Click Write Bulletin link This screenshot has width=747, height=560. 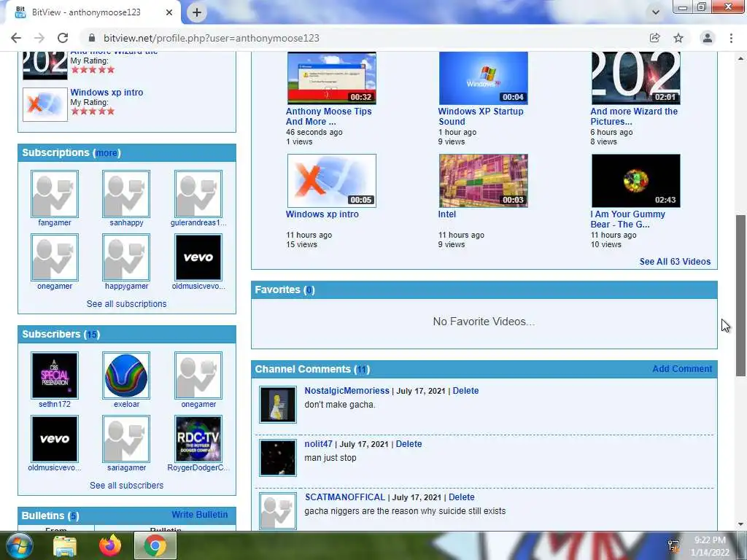pyautogui.click(x=200, y=514)
